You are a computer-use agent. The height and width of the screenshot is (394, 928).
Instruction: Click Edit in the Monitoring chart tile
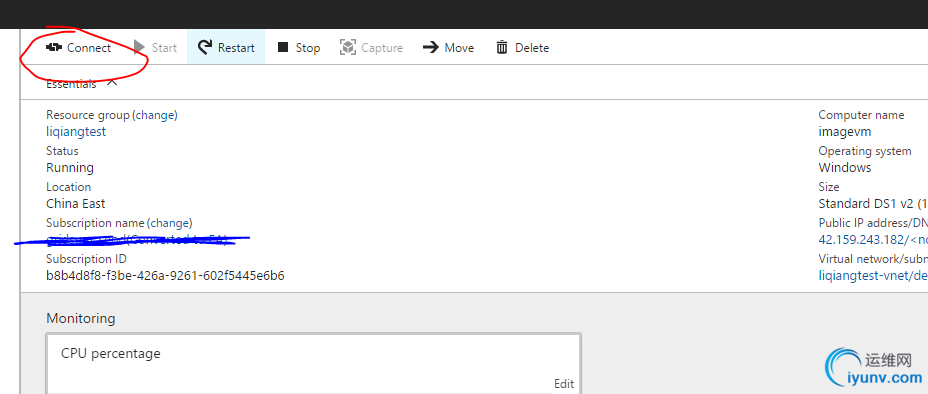[563, 384]
